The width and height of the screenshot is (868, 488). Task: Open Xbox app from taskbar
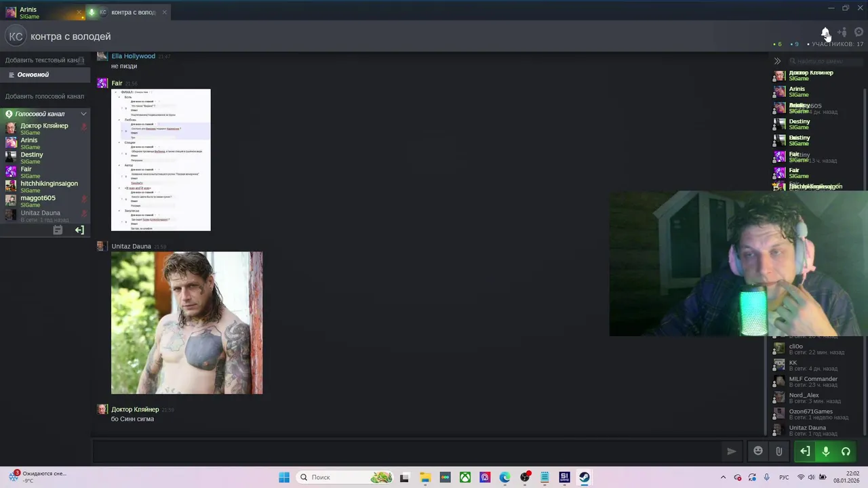click(x=465, y=477)
